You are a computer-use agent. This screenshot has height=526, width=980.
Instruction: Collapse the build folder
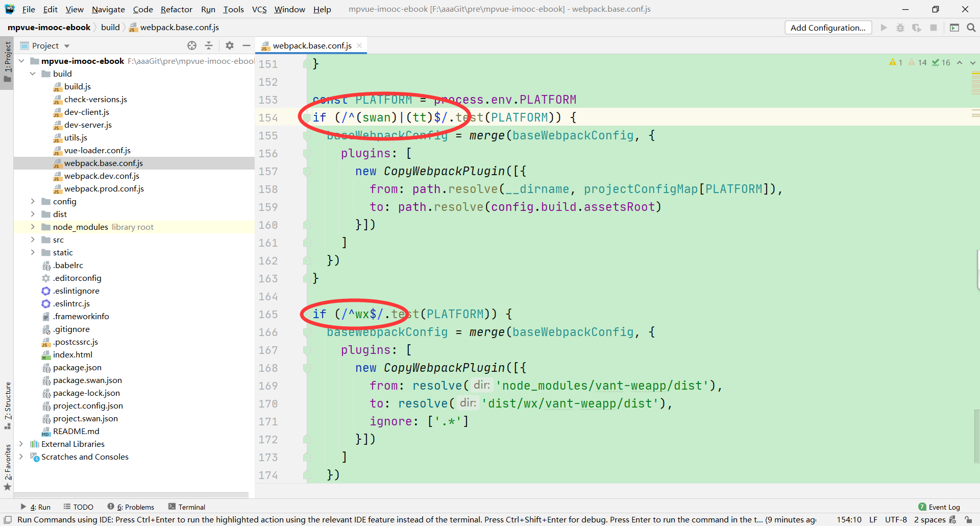click(33, 74)
